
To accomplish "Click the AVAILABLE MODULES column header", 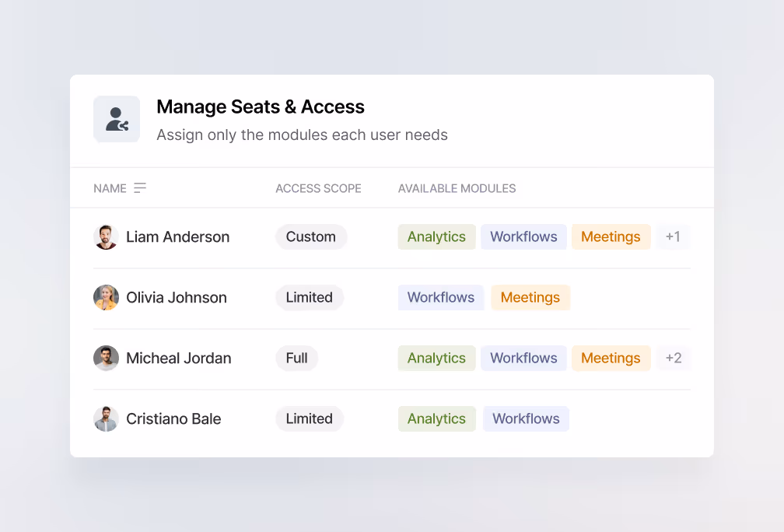I will point(457,188).
